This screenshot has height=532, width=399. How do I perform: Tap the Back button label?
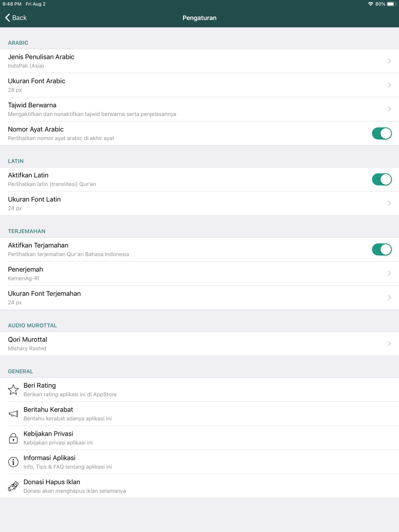pos(19,18)
